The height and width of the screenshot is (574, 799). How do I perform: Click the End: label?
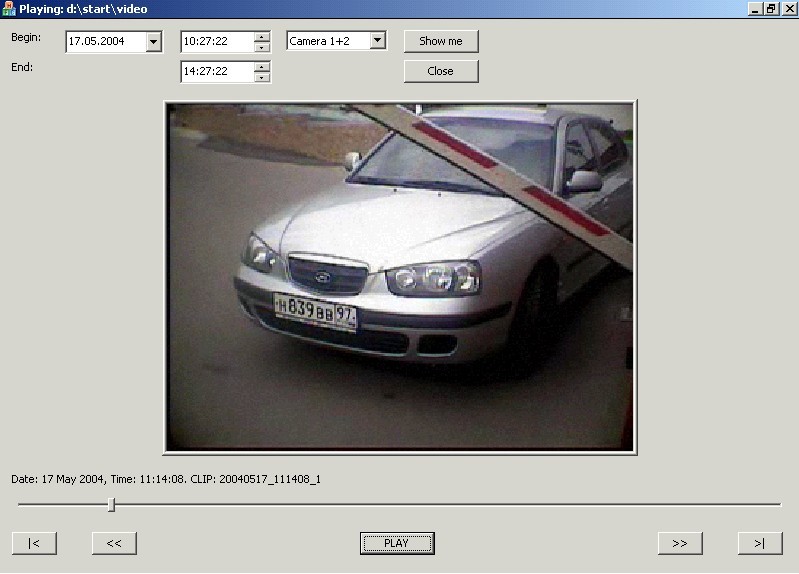[22, 67]
